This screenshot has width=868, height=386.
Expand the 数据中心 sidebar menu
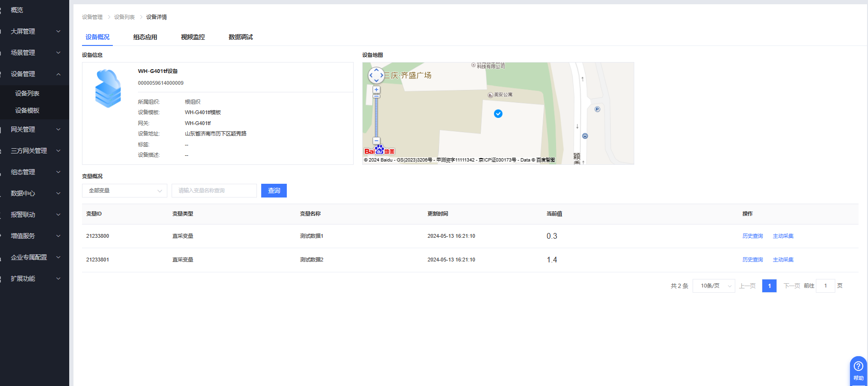35,193
